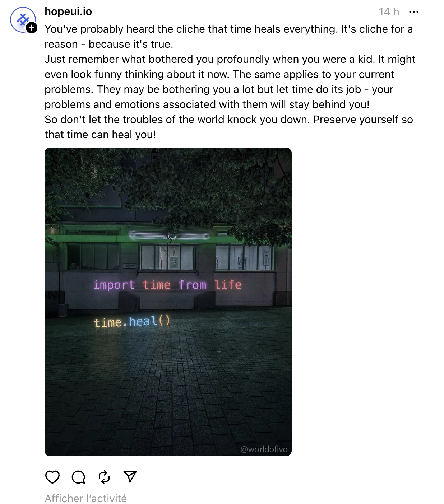Click the Afficher l'activité link
This screenshot has width=444, height=504.
pos(86,498)
